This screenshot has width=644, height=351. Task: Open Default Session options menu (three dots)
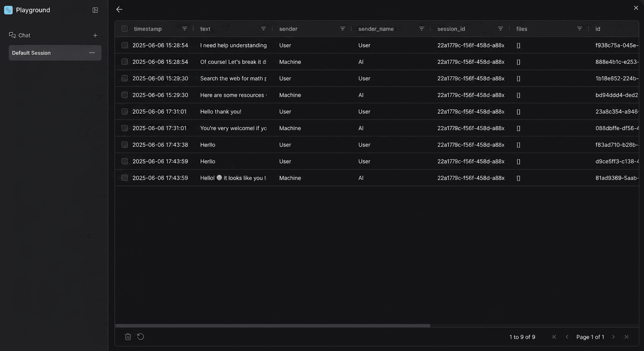92,53
